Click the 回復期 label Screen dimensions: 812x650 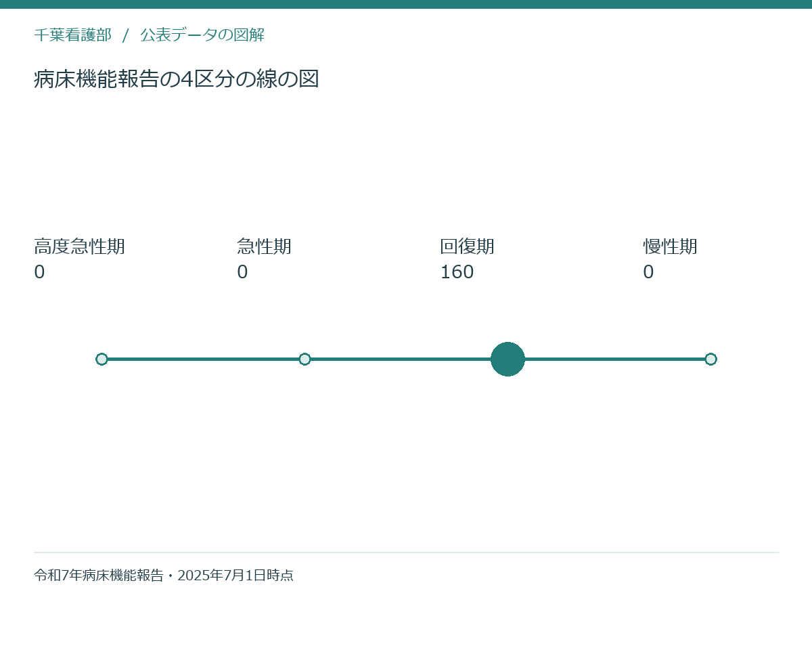pos(467,246)
